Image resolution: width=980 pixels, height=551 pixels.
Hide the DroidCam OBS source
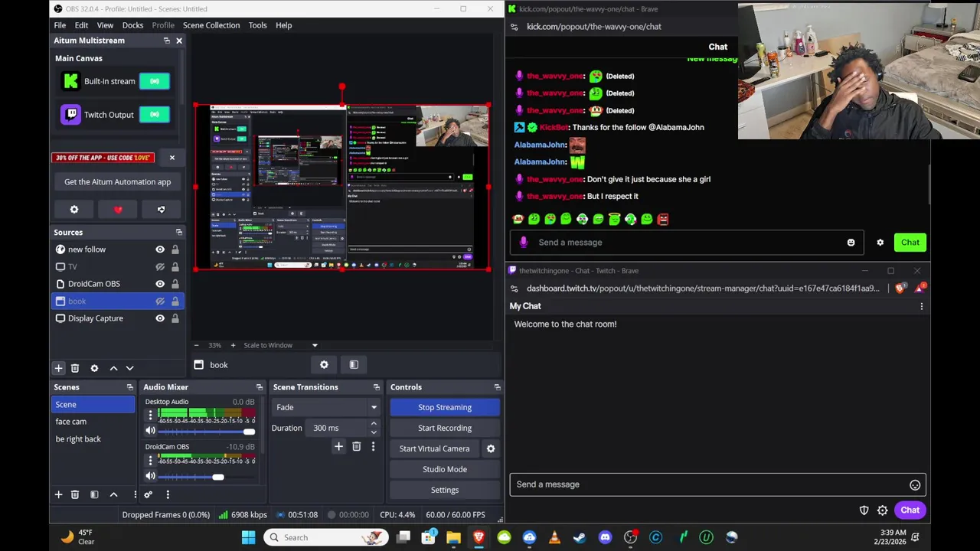160,284
